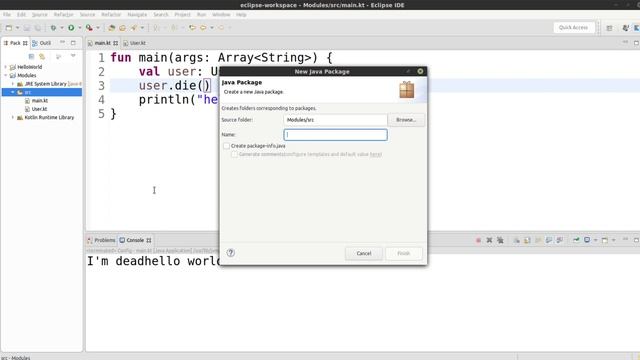
Task: Open the Edit menu
Action: point(21,15)
